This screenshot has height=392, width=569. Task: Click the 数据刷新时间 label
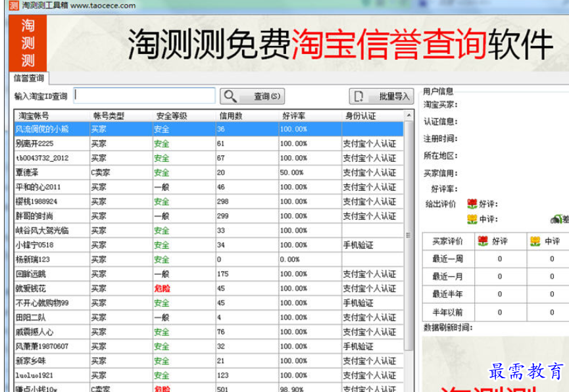[448, 328]
